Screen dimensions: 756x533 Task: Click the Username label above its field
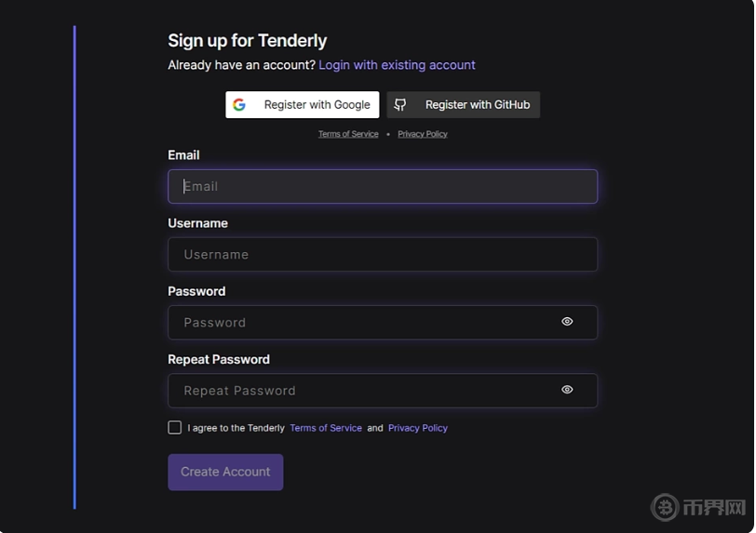coord(197,223)
